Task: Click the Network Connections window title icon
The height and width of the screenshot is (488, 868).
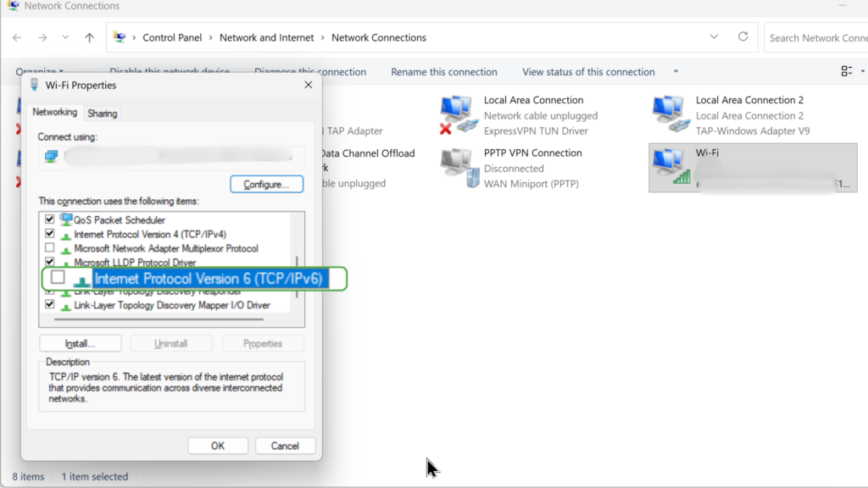Action: [x=14, y=6]
